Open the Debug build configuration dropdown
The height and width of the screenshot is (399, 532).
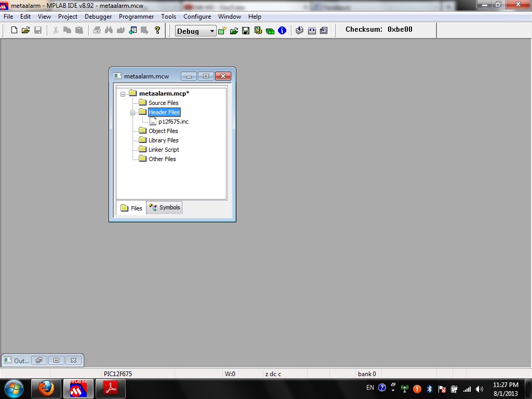coord(196,31)
